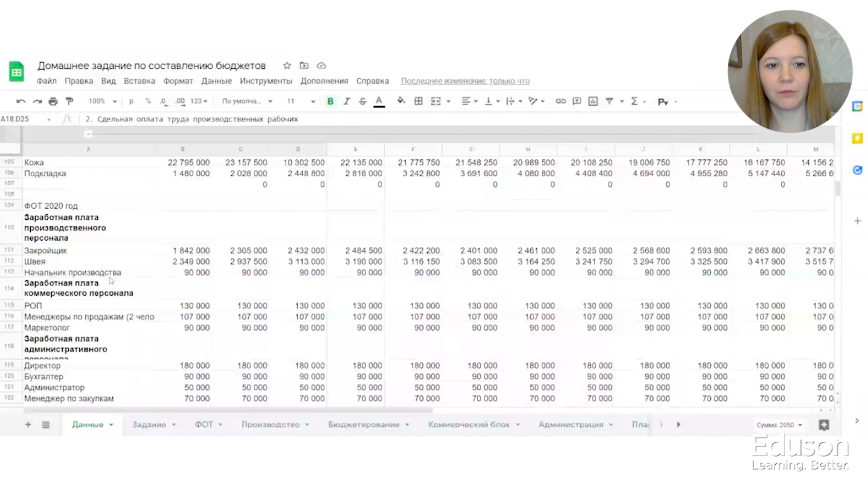Star the document
868x481 pixels.
coord(287,65)
